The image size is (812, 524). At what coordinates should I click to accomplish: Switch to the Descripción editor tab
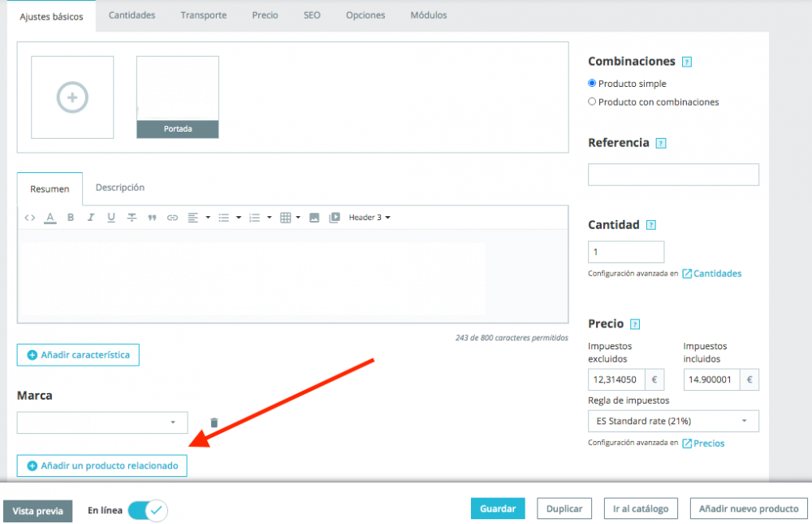[120, 188]
